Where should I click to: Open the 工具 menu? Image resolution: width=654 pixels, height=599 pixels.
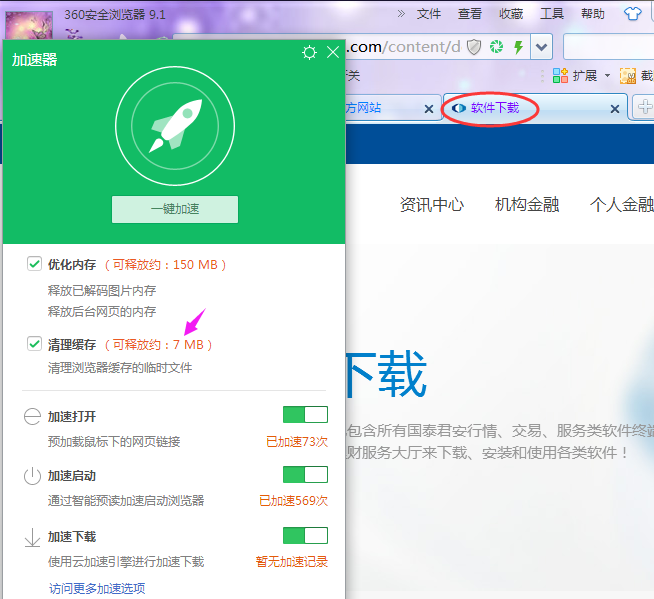552,14
